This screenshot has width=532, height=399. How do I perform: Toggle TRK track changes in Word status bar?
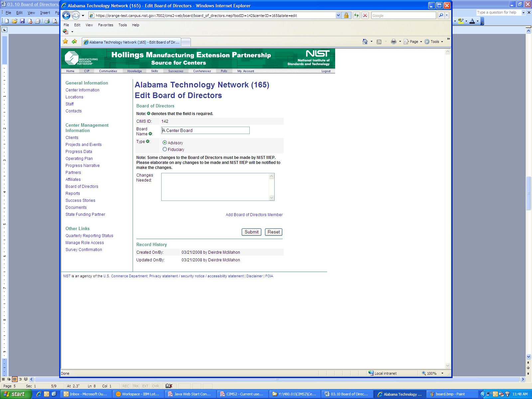click(136, 386)
